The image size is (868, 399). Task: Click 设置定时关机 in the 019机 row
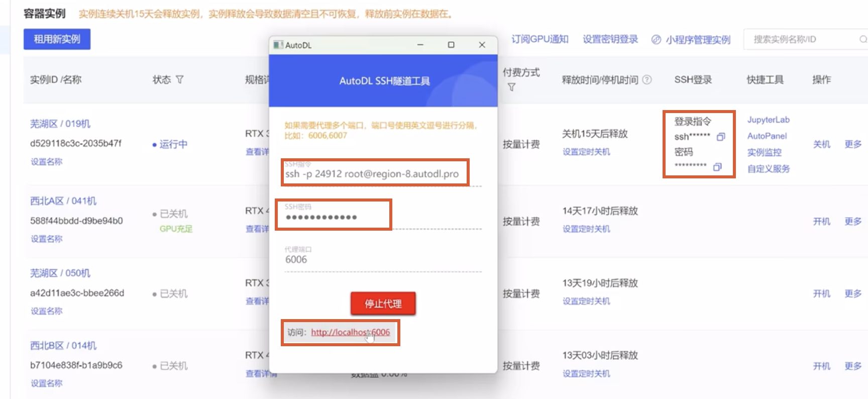coord(586,152)
